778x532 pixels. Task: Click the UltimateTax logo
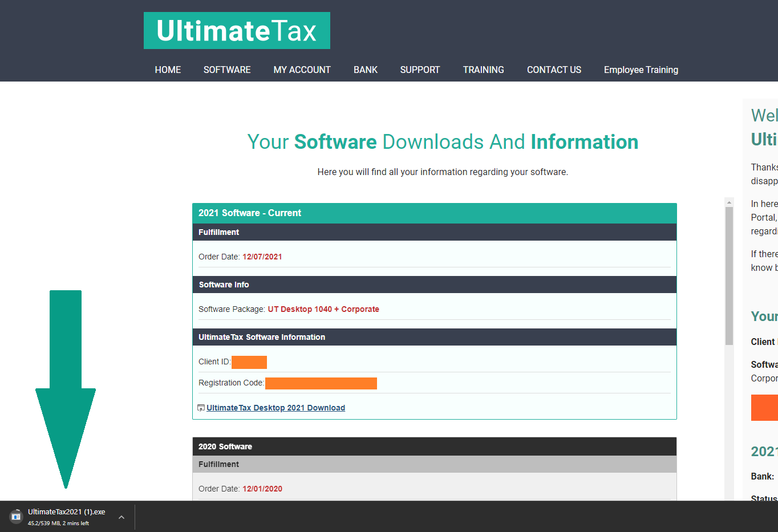(237, 31)
